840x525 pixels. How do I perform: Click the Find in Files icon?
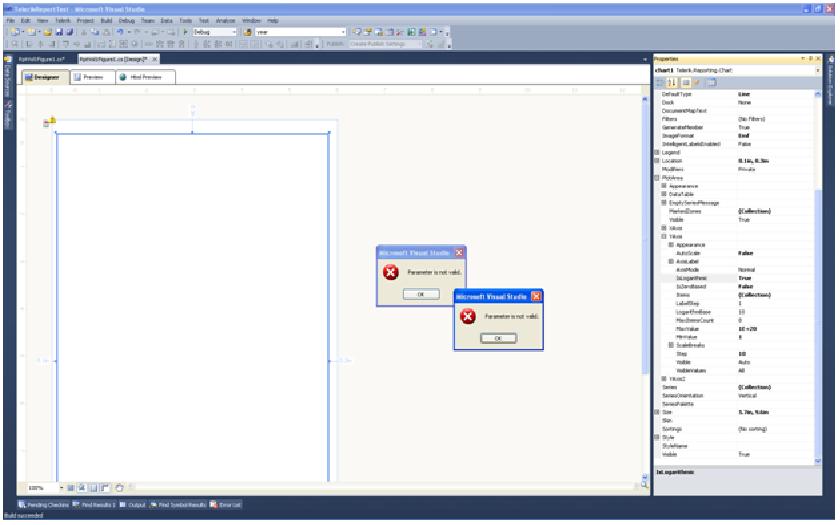point(248,32)
